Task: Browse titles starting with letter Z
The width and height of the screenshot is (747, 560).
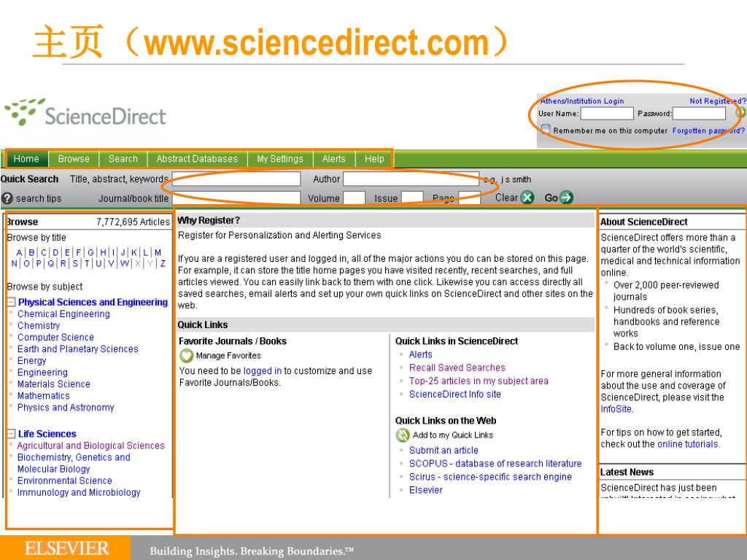Action: tap(163, 263)
